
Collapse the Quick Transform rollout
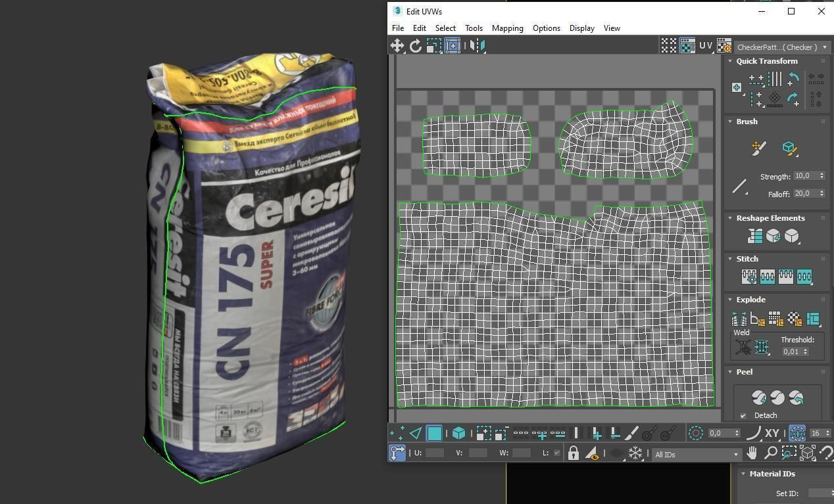[730, 61]
